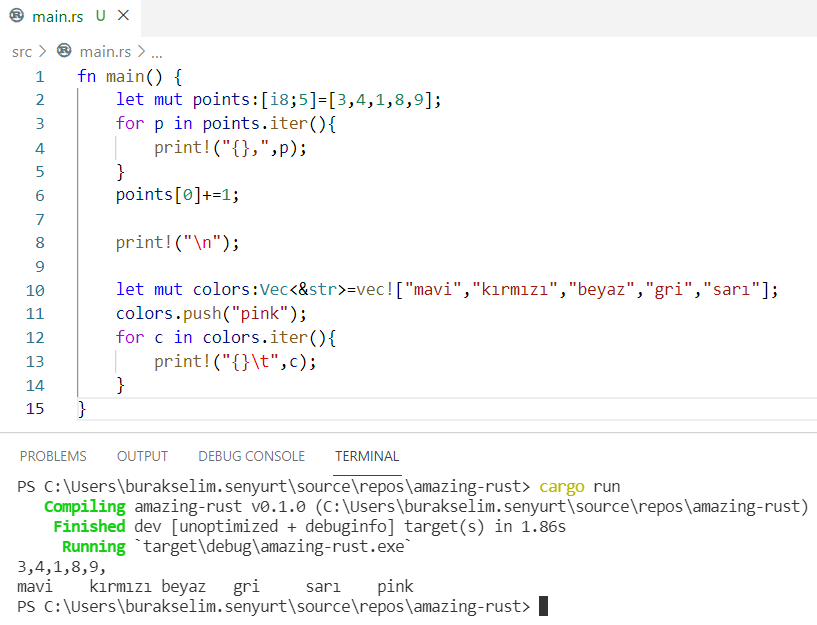Close the main.rs editor tab
This screenshot has height=625, width=817.
click(x=124, y=16)
